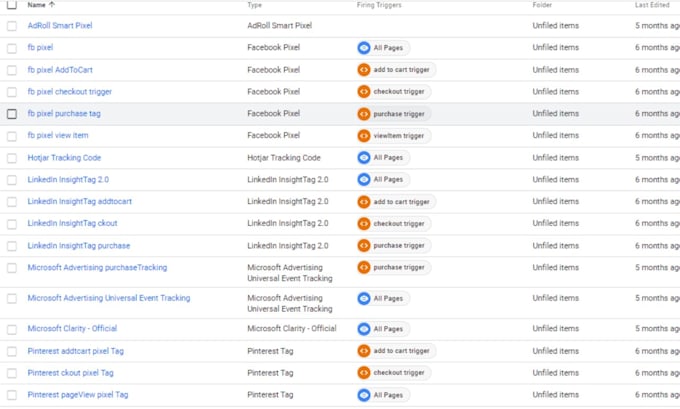This screenshot has height=409, width=680.
Task: Click Facebook Pixel type in fb pixel purchase row
Action: tap(273, 113)
